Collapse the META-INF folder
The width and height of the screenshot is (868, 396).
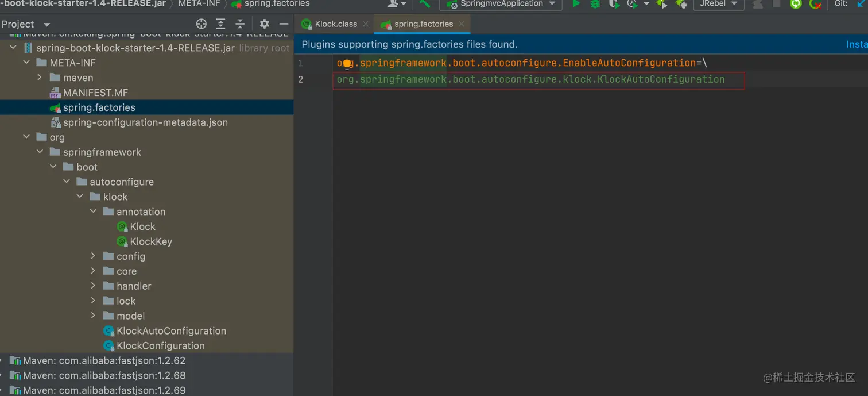26,63
